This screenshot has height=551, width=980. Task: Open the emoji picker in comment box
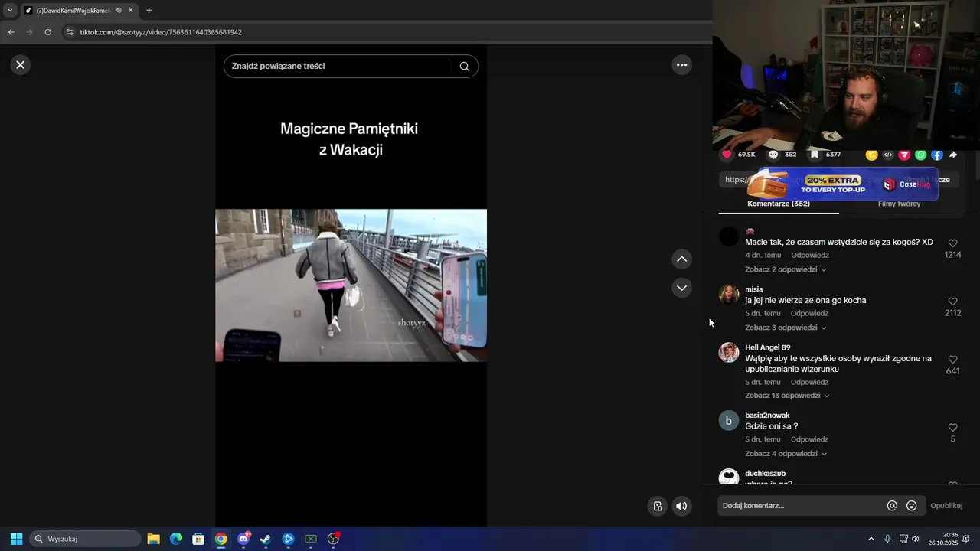(x=911, y=506)
